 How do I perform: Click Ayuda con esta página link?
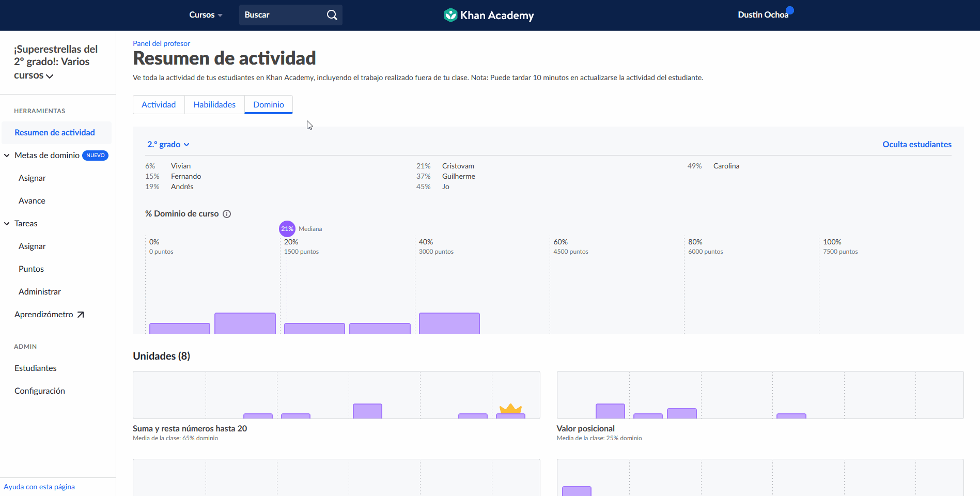[39, 487]
